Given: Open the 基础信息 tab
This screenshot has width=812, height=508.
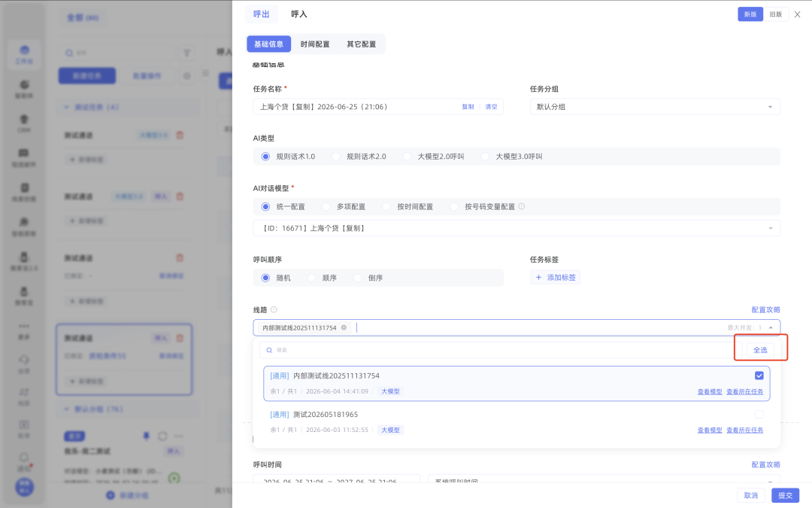Looking at the screenshot, I should pyautogui.click(x=268, y=44).
